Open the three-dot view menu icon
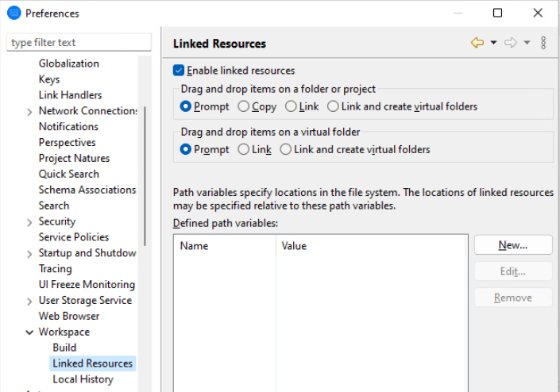Viewport: 560px width, 392px height. pyautogui.click(x=543, y=43)
